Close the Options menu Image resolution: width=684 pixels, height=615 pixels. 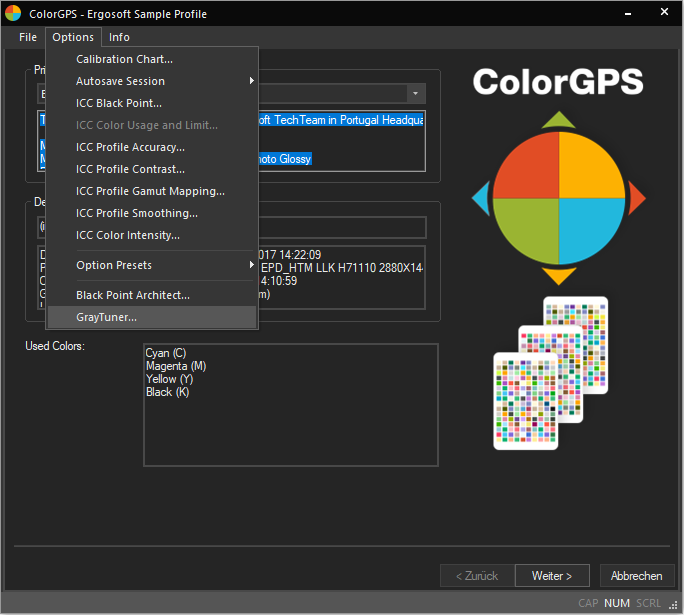click(x=73, y=38)
